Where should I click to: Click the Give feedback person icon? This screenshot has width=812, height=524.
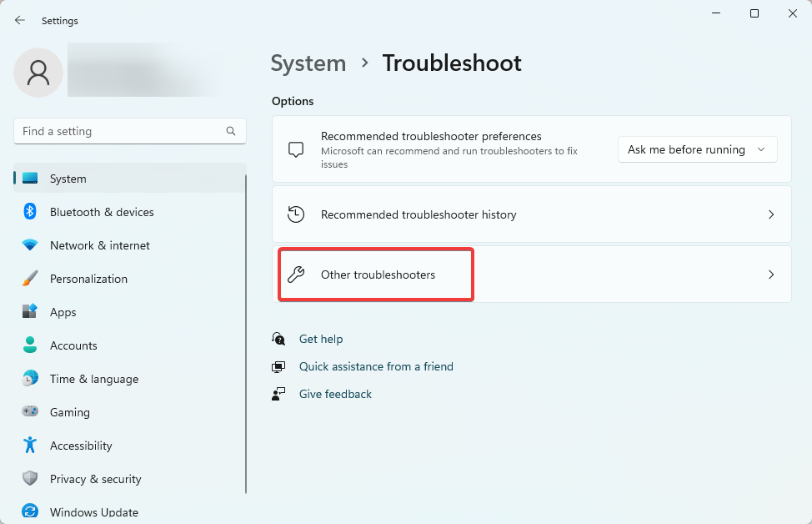(278, 394)
